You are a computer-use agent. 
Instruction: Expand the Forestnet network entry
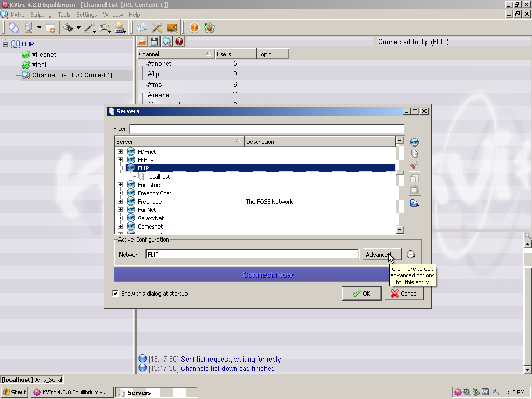point(120,184)
